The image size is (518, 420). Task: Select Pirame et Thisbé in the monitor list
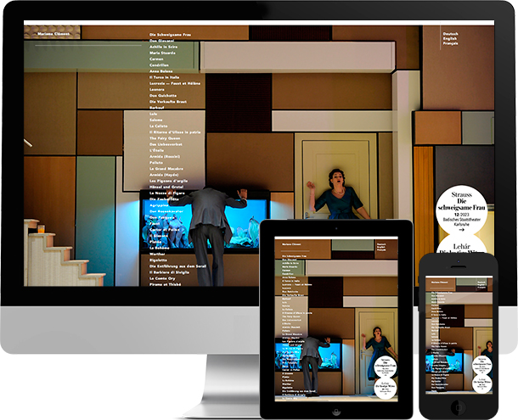tap(166, 284)
